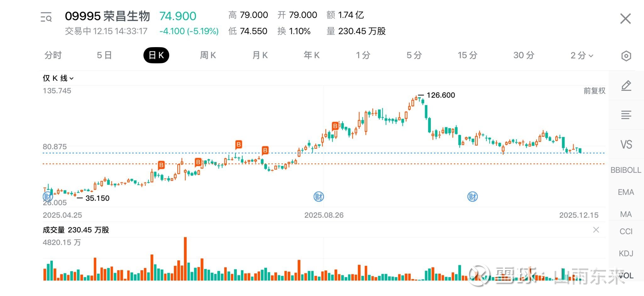This screenshot has height=296, width=644.
Task: Open the stock search list icon
Action: (46, 17)
